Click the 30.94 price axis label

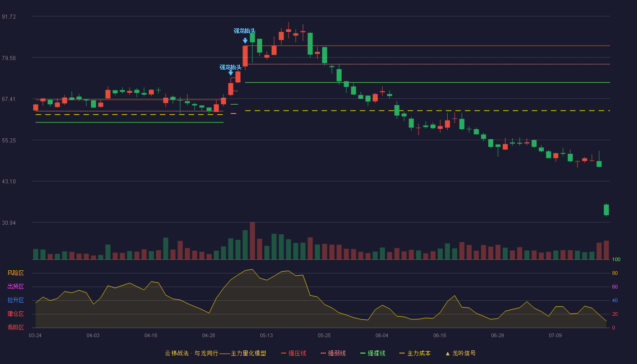pyautogui.click(x=9, y=223)
